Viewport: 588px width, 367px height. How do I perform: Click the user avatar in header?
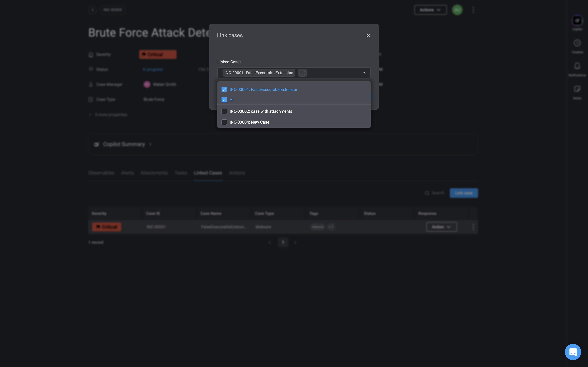click(457, 10)
